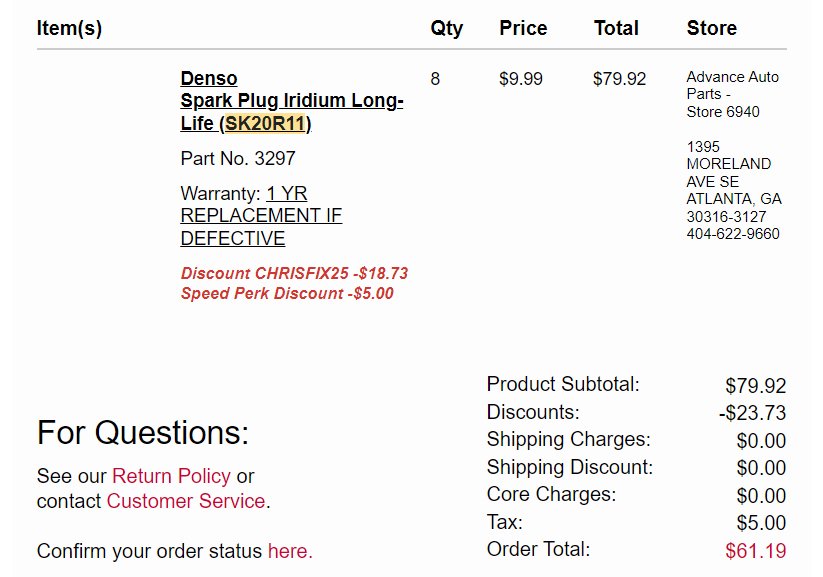Click the Price column header

tap(523, 28)
